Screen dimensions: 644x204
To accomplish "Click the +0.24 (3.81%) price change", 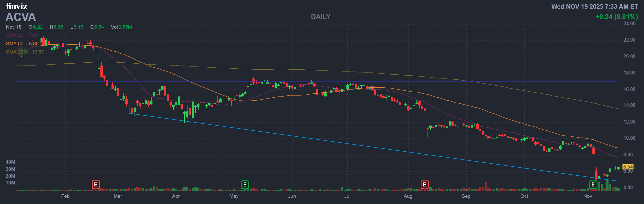I will [x=616, y=17].
